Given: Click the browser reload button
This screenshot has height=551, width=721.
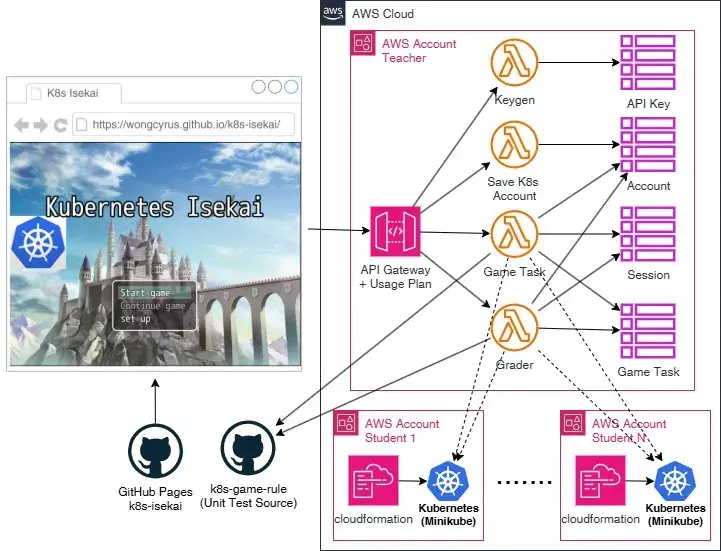Looking at the screenshot, I should 60,125.
